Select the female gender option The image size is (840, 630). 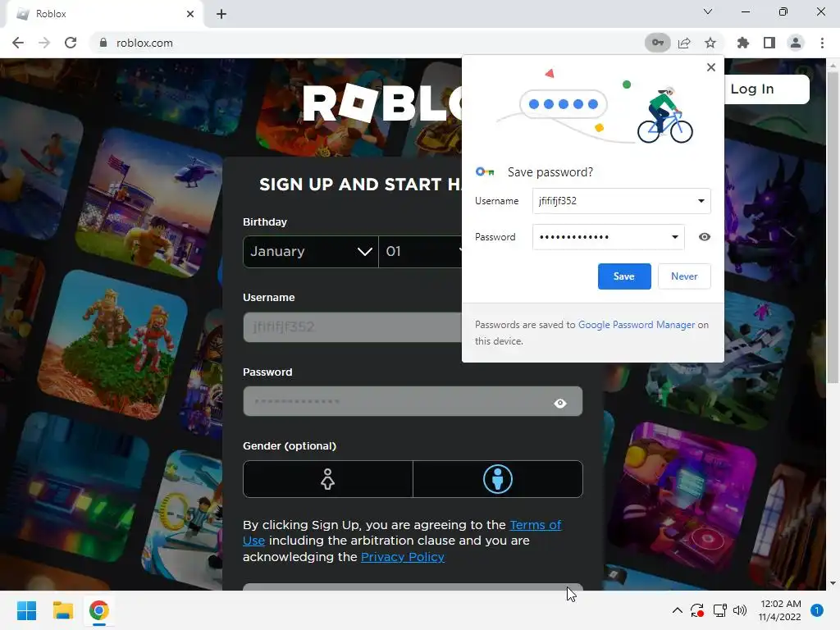point(328,479)
